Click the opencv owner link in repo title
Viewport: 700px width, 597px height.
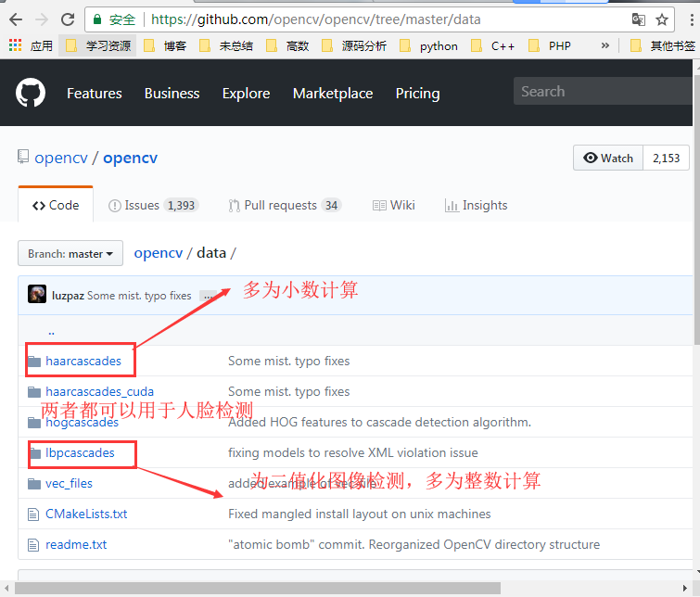pos(61,158)
